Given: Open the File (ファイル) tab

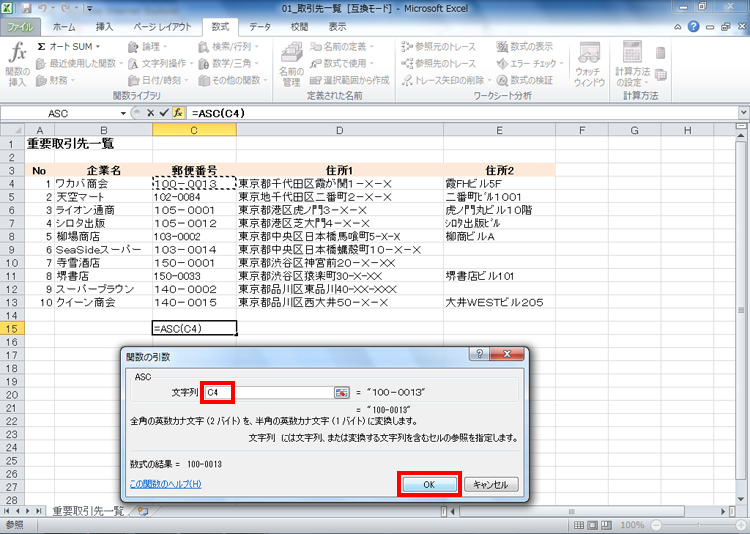Looking at the screenshot, I should [21, 27].
